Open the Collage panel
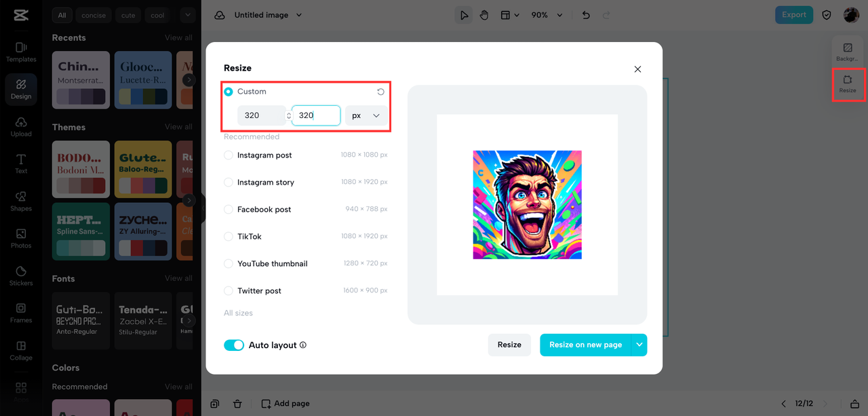The image size is (868, 416). [21, 351]
